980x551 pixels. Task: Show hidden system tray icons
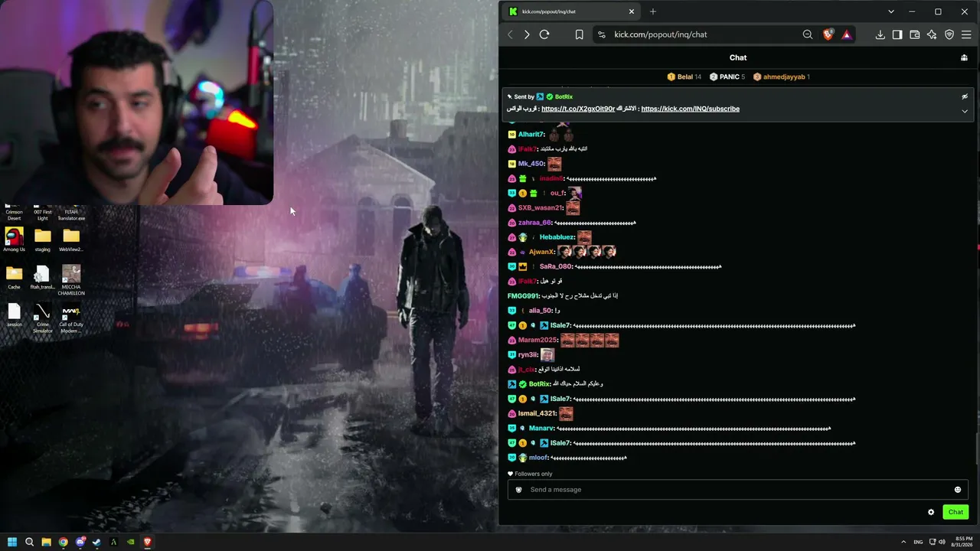[903, 542]
